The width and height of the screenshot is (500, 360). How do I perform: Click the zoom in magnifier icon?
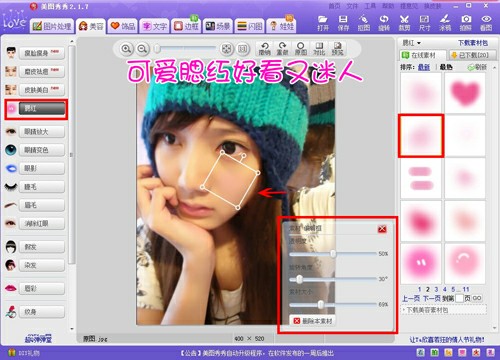coord(126,49)
